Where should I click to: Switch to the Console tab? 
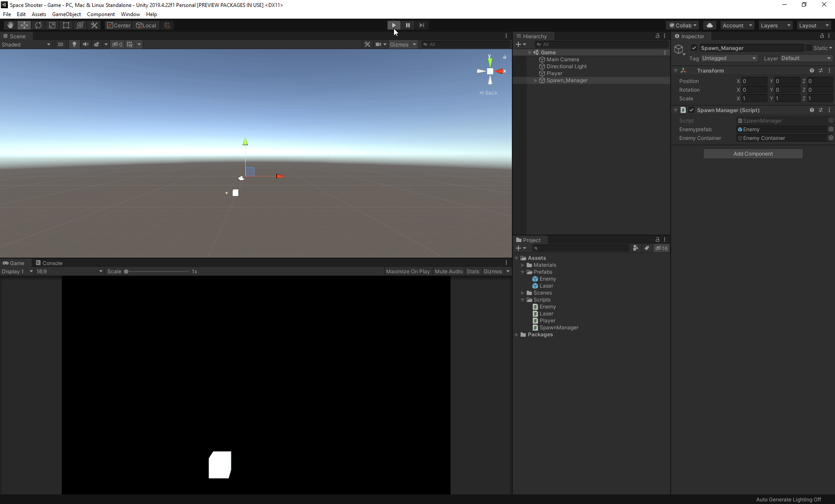49,263
